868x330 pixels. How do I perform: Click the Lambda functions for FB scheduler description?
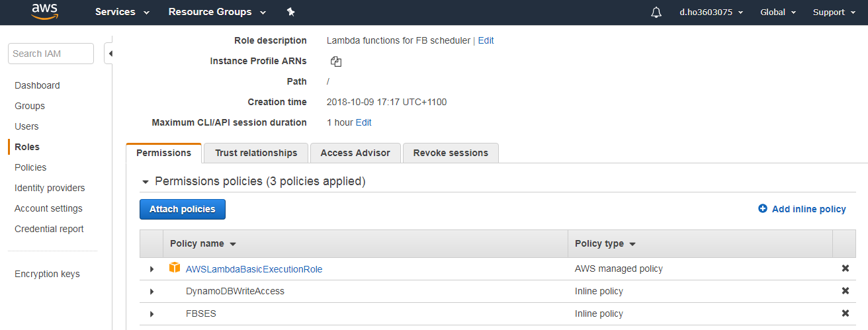(x=398, y=40)
